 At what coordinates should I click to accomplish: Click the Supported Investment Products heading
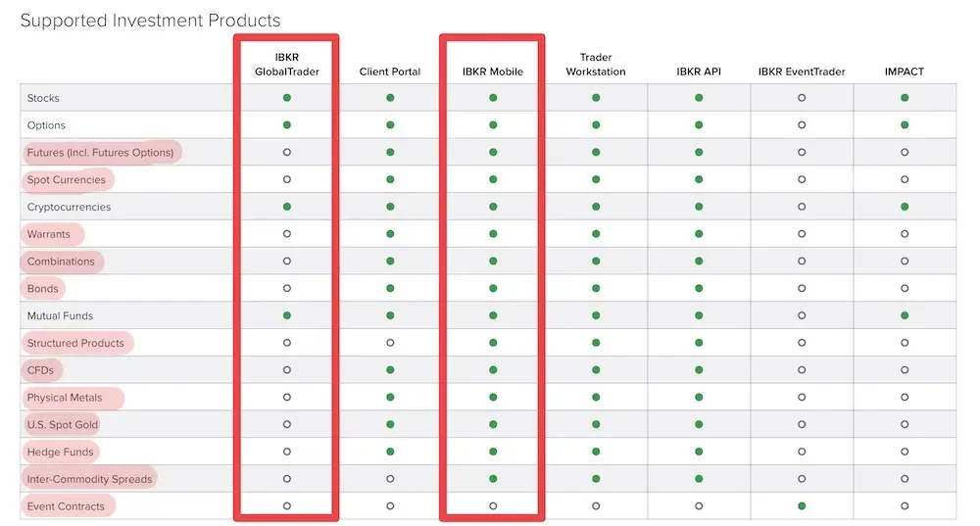151,20
